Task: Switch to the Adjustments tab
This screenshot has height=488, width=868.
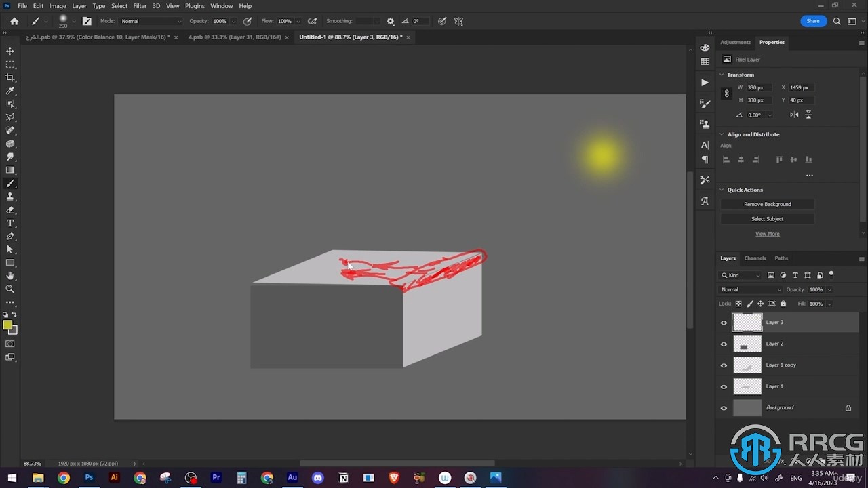Action: coord(735,42)
